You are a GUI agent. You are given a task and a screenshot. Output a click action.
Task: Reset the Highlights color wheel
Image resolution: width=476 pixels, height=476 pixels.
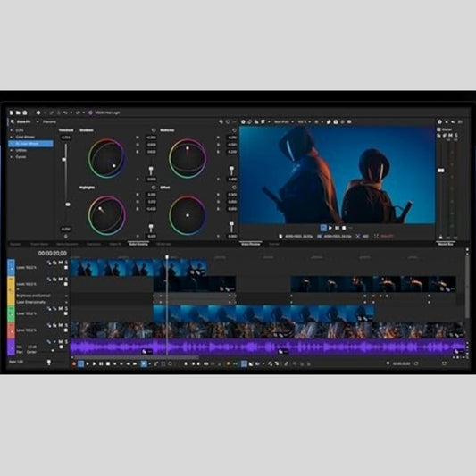(x=154, y=188)
